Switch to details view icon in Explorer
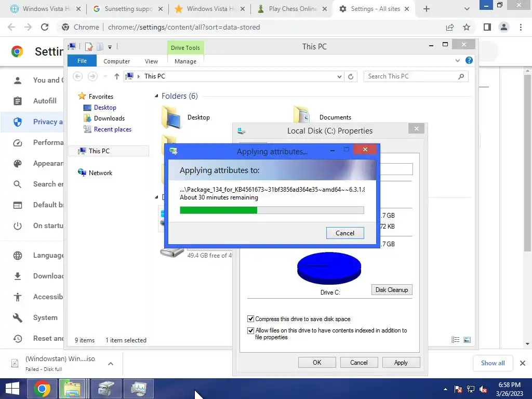 coord(455,340)
